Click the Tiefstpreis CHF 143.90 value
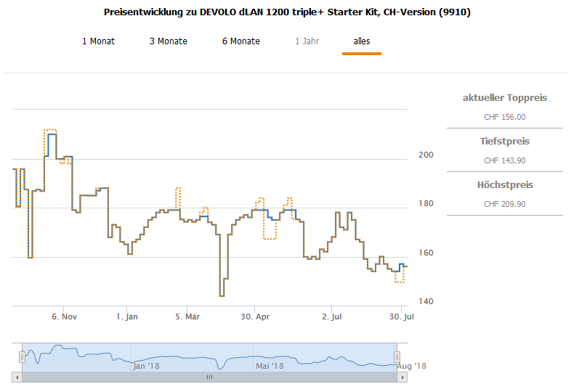 (505, 160)
